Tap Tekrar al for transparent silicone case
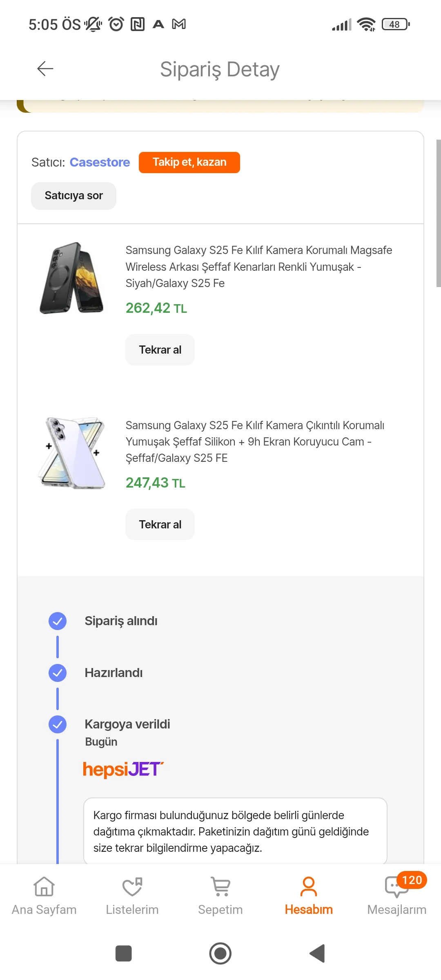 click(160, 524)
